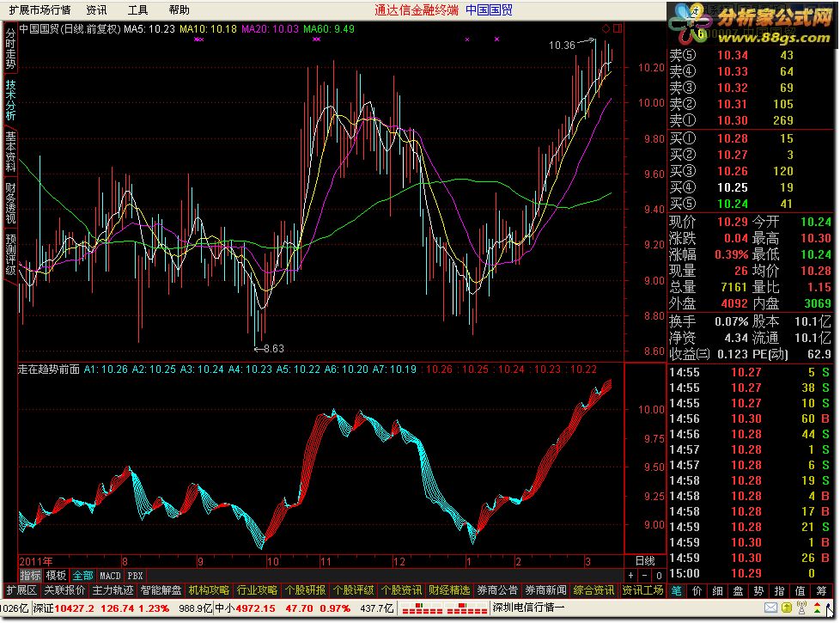The width and height of the screenshot is (840, 623).
Task: Open the 基本资料 side tab
Action: [x=10, y=151]
